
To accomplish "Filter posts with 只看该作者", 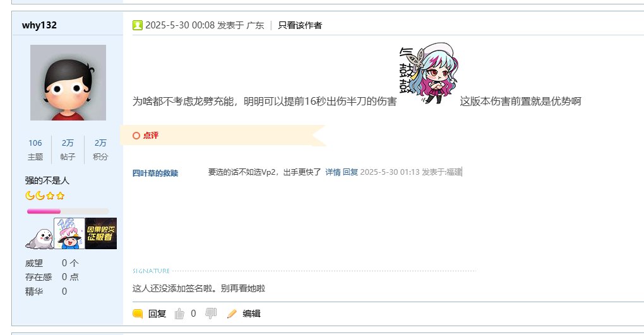I will coord(300,25).
